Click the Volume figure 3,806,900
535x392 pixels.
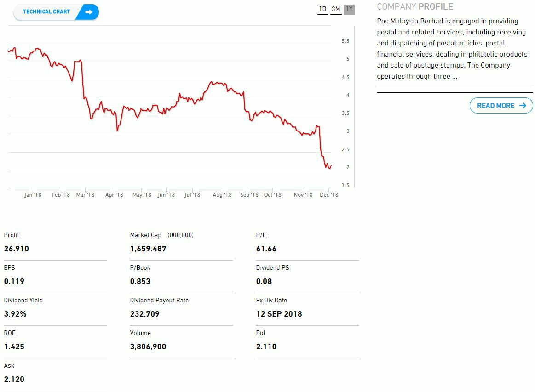[148, 347]
